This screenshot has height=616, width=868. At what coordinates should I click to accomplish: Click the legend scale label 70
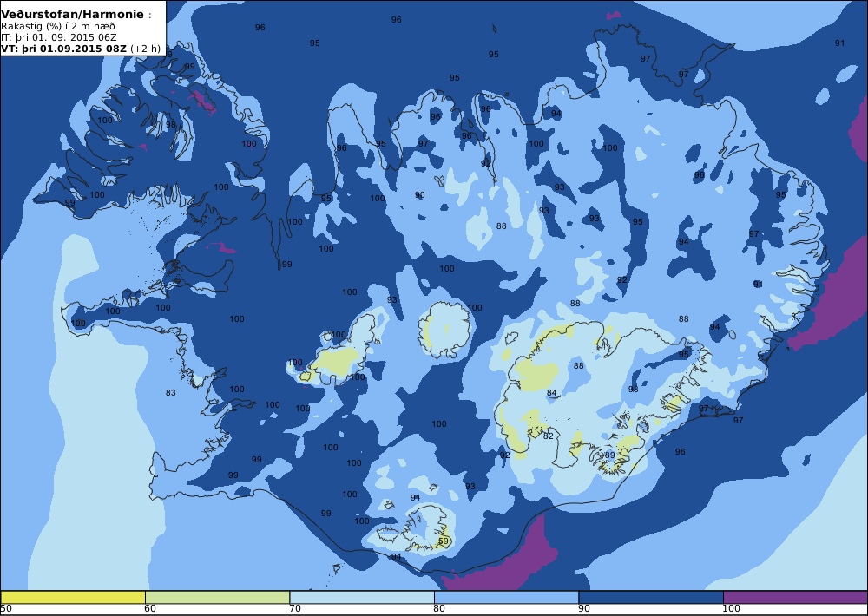pyautogui.click(x=295, y=609)
